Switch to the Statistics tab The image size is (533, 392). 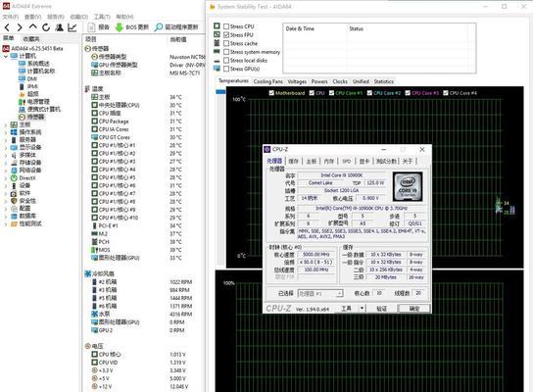point(383,81)
